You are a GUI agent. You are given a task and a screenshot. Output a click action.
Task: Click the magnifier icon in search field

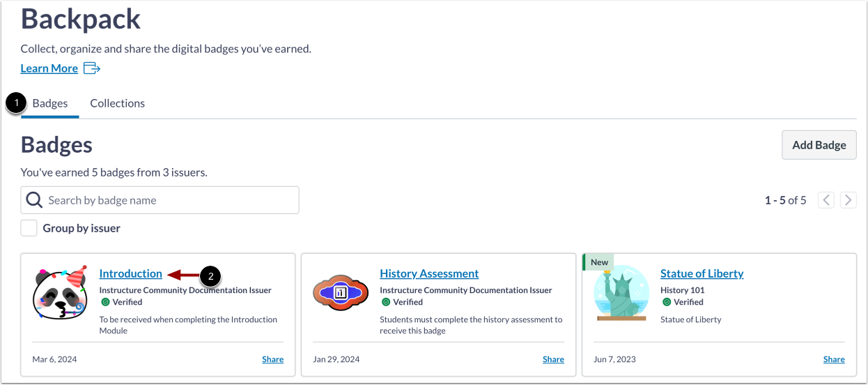point(34,200)
